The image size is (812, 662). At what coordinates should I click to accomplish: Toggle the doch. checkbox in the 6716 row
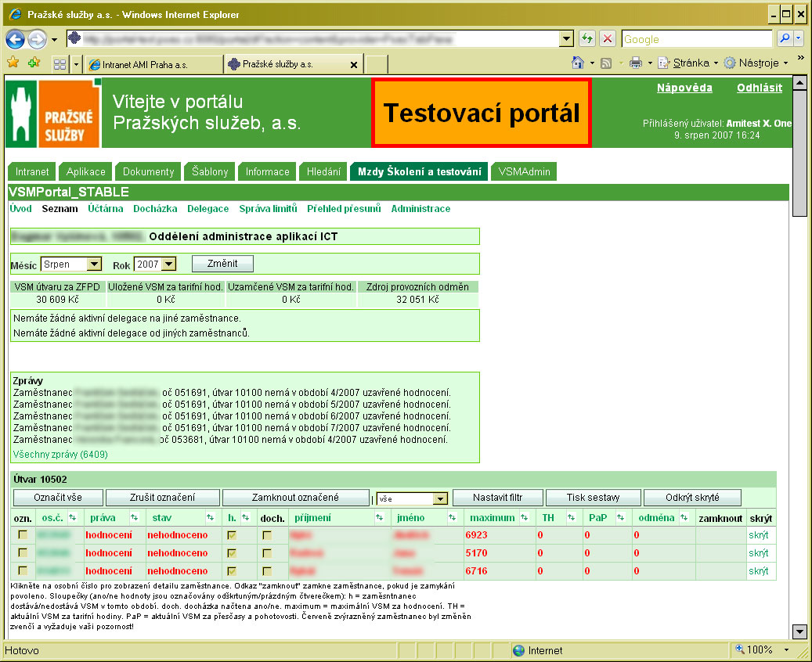pos(267,571)
